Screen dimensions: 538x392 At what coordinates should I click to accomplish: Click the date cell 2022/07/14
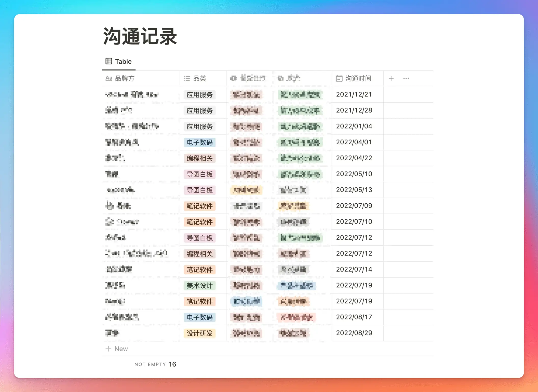(358, 269)
